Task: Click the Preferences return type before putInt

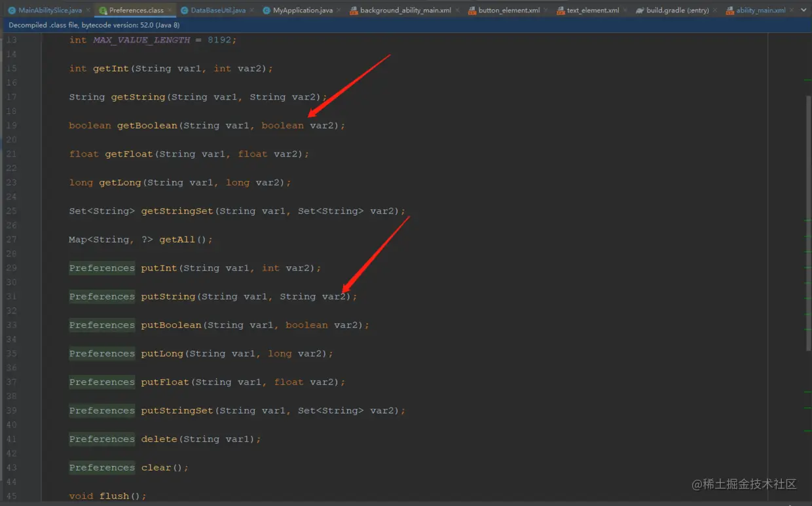Action: (101, 268)
